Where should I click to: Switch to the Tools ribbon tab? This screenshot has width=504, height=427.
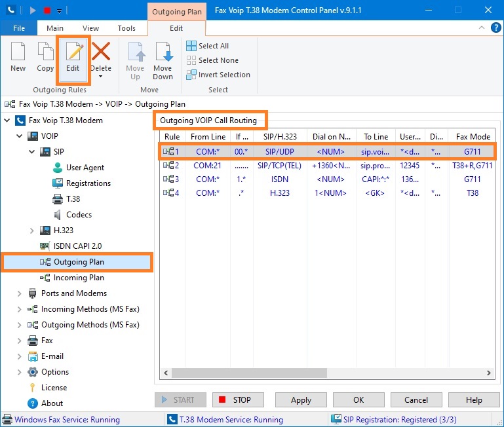[x=126, y=28]
